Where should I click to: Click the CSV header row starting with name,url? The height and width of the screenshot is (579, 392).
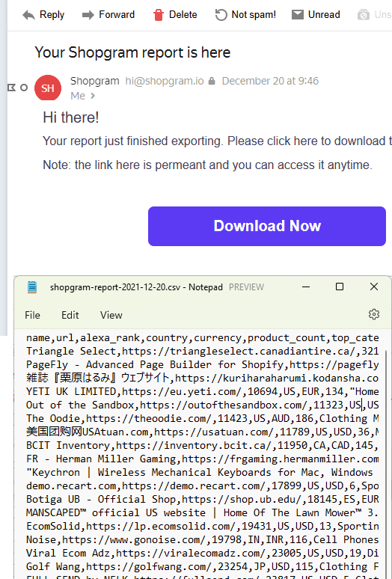[202, 338]
